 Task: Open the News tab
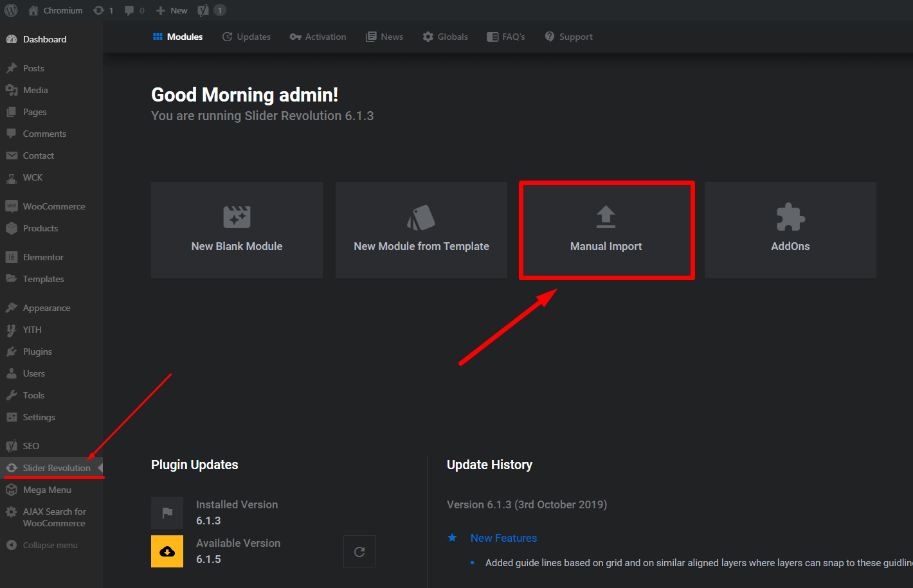[x=384, y=37]
